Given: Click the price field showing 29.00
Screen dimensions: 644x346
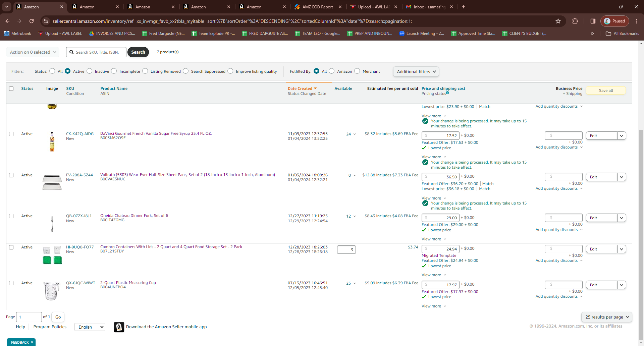Looking at the screenshot, I should tap(440, 218).
